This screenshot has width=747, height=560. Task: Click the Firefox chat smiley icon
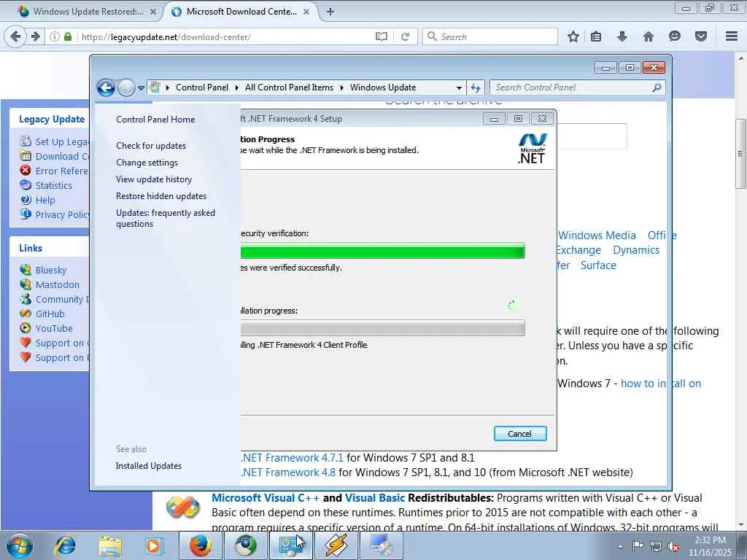[x=675, y=36]
